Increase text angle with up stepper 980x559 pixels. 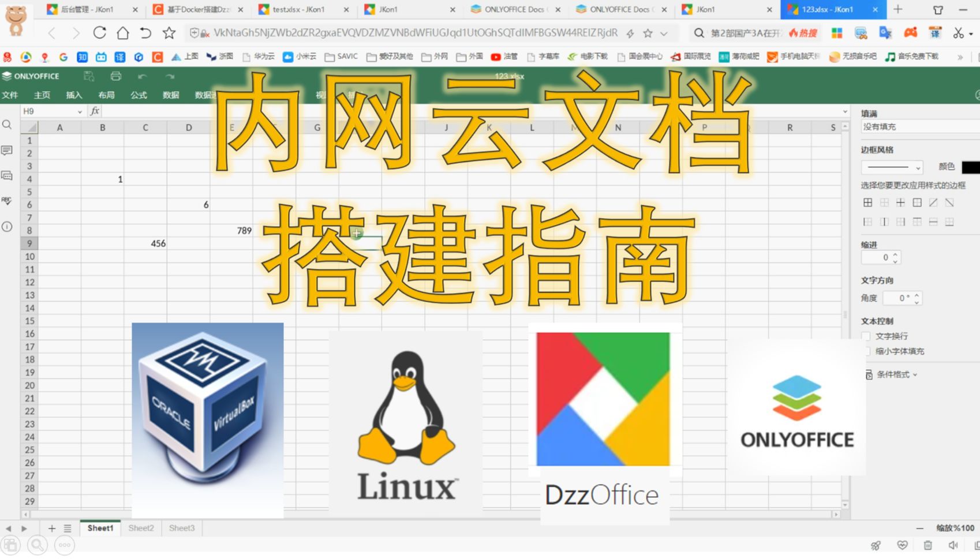click(x=917, y=295)
